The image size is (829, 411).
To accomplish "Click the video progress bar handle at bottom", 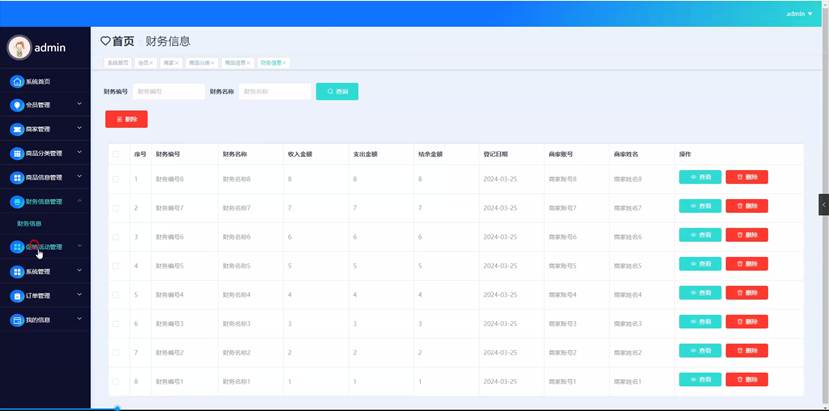I will point(117,408).
